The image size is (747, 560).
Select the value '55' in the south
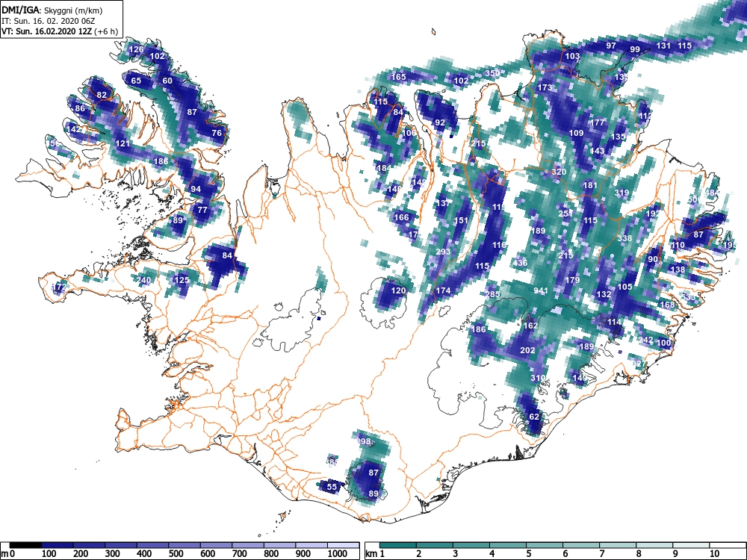[x=332, y=487]
